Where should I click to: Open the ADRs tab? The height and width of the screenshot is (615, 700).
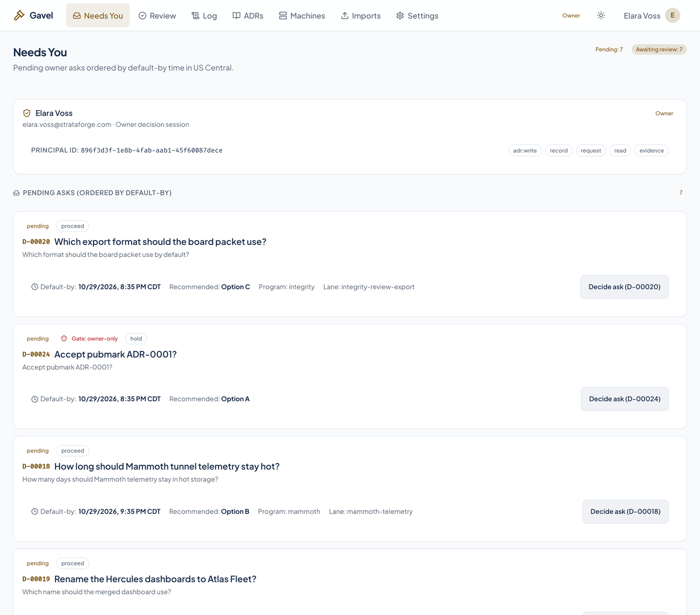coord(248,16)
